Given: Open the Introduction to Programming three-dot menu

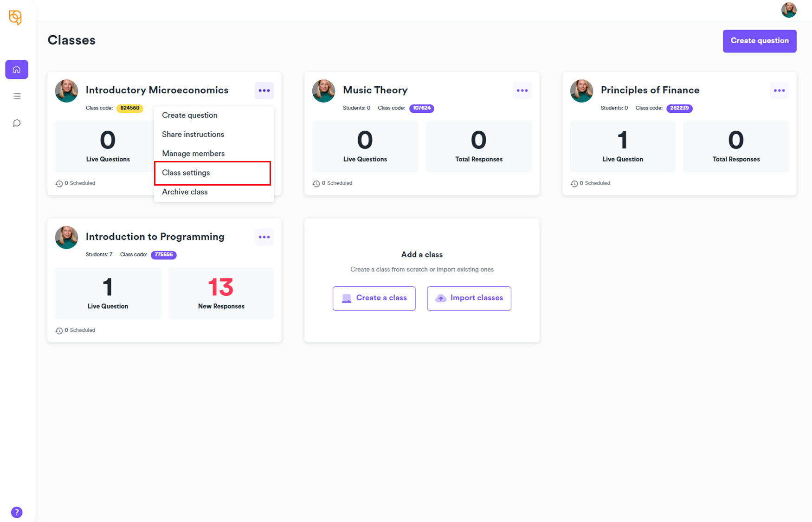Looking at the screenshot, I should coord(264,237).
